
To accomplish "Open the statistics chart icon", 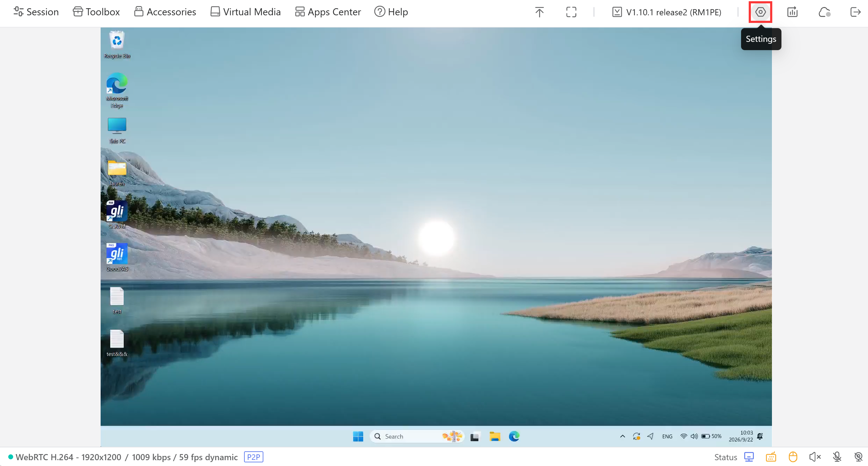I will click(792, 12).
